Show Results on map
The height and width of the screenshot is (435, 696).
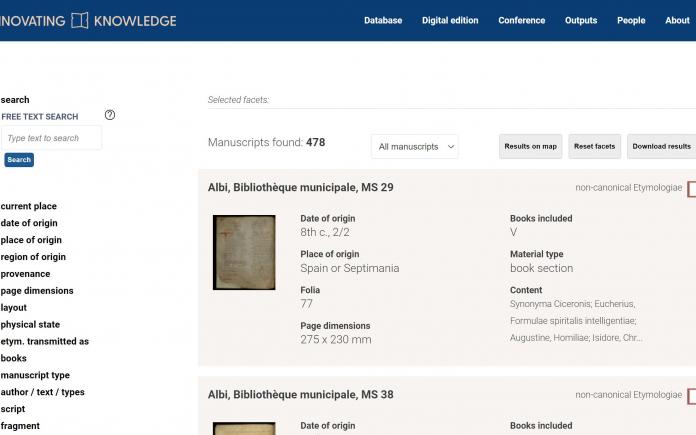(x=530, y=146)
